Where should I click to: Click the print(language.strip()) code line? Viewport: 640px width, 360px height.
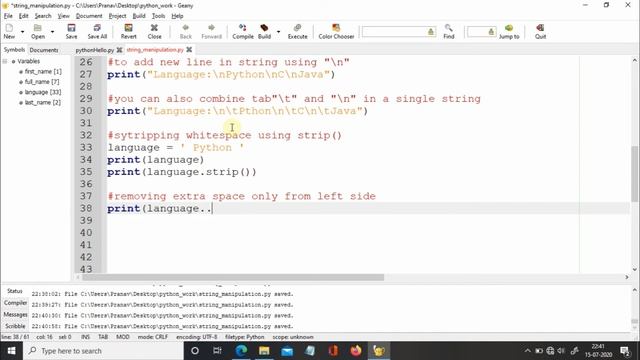[x=182, y=172]
